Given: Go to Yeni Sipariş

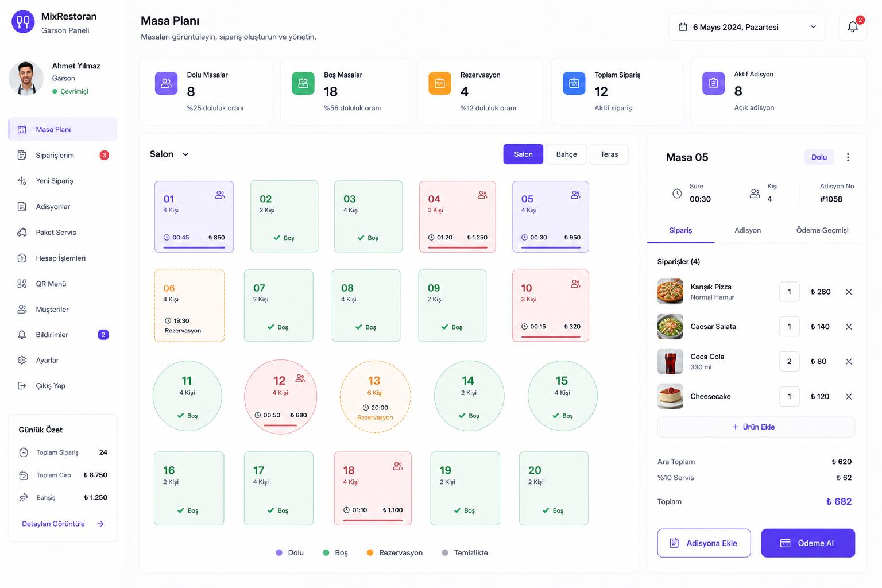Looking at the screenshot, I should point(63,181).
